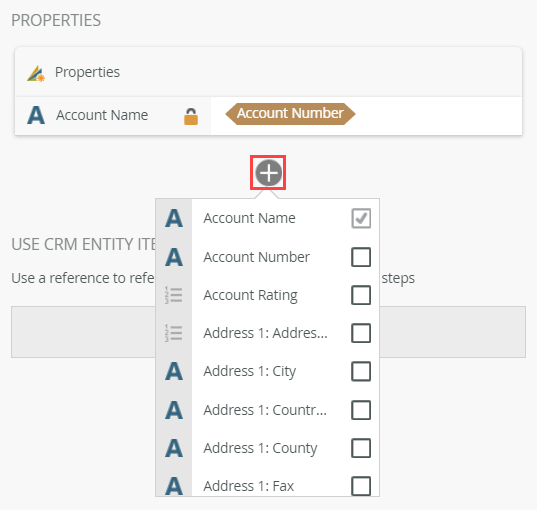This screenshot has height=510, width=537.
Task: Click the list icon next to Address 1: Addres...
Action: (x=174, y=333)
